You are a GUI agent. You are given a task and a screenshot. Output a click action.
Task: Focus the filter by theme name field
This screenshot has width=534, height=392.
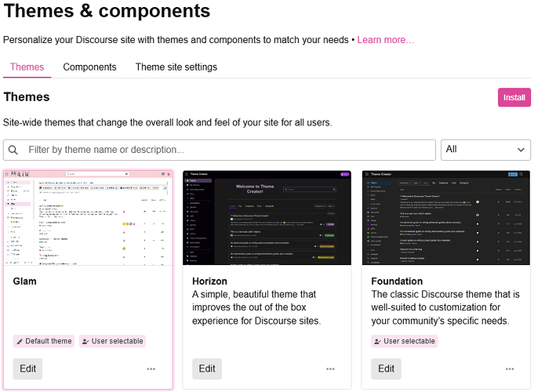point(220,150)
